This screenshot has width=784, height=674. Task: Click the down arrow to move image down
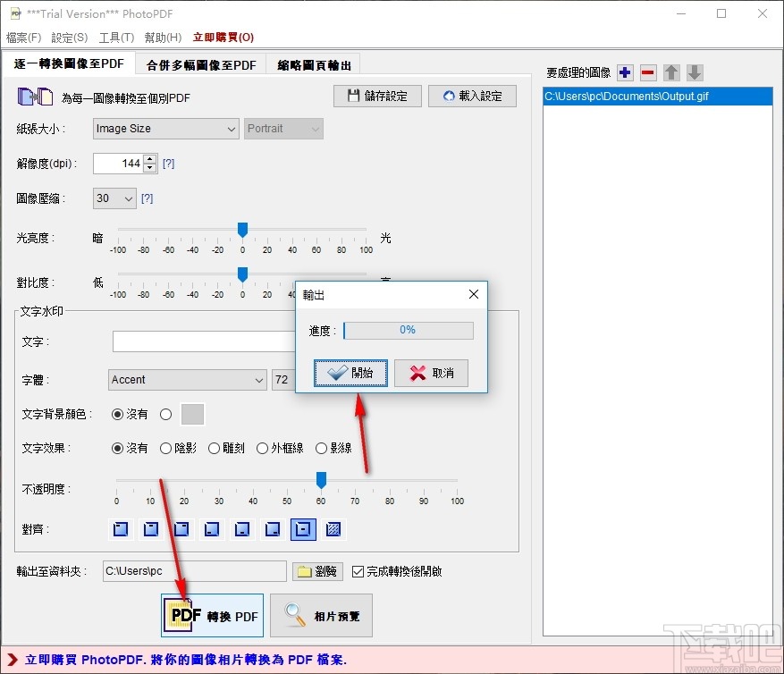(x=695, y=72)
